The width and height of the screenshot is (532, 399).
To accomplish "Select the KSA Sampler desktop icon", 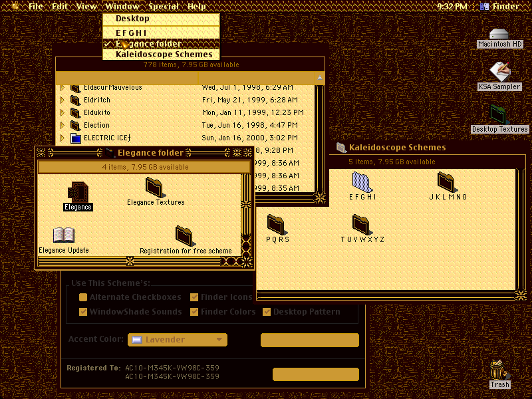I will tap(499, 72).
